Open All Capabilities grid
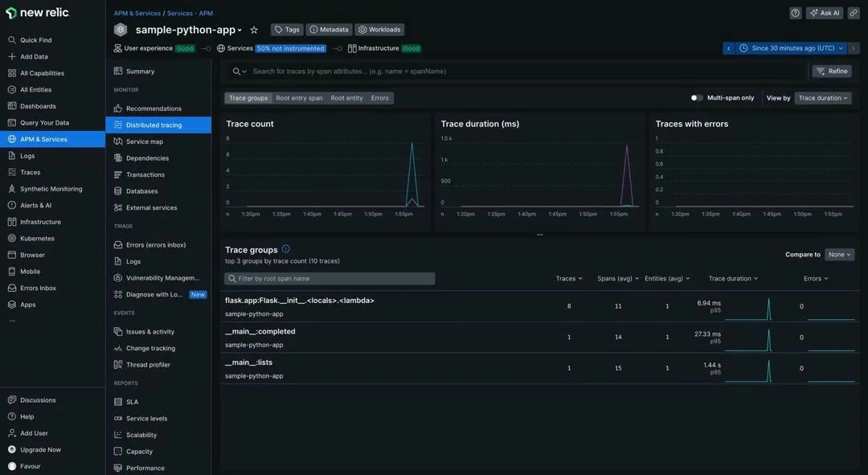This screenshot has height=475, width=868. 36,73
